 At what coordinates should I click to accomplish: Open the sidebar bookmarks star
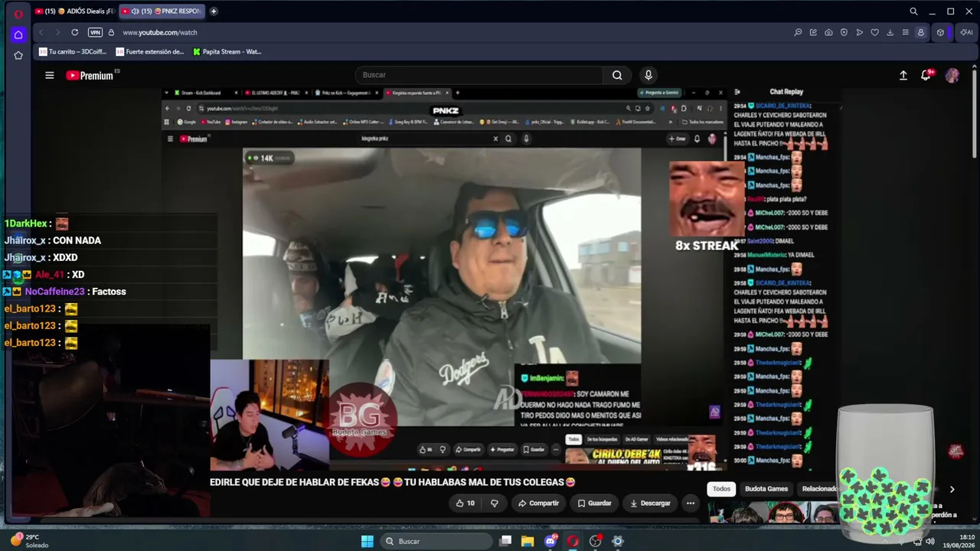pyautogui.click(x=18, y=55)
